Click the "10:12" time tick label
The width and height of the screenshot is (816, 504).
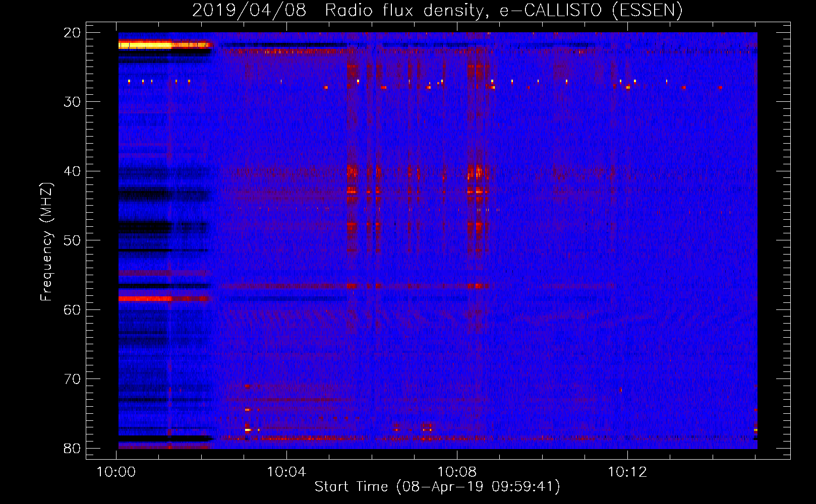coord(628,472)
